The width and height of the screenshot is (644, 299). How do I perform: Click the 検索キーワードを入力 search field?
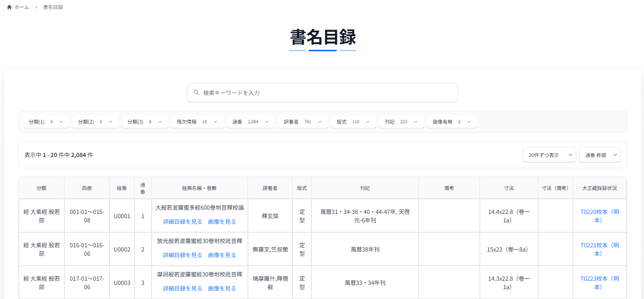pos(325,93)
